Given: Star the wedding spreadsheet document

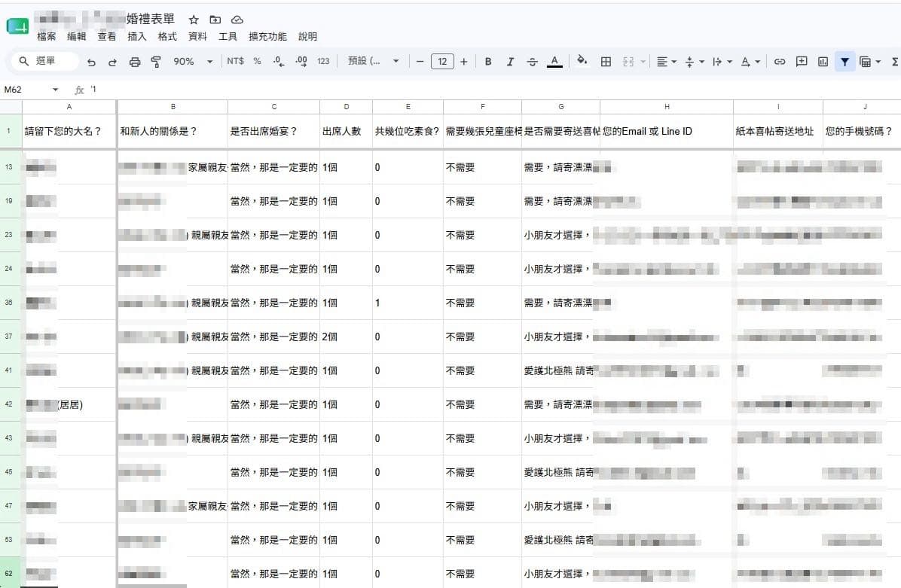Looking at the screenshot, I should click(194, 20).
